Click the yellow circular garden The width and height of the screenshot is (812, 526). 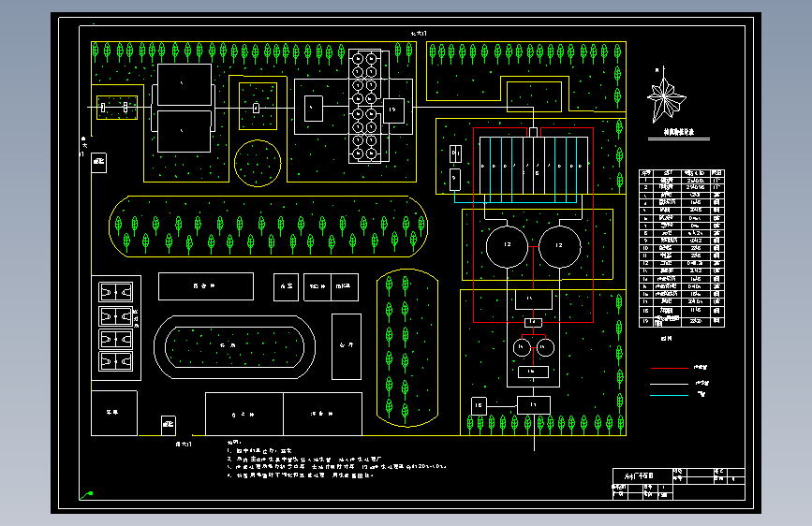pyautogui.click(x=258, y=163)
